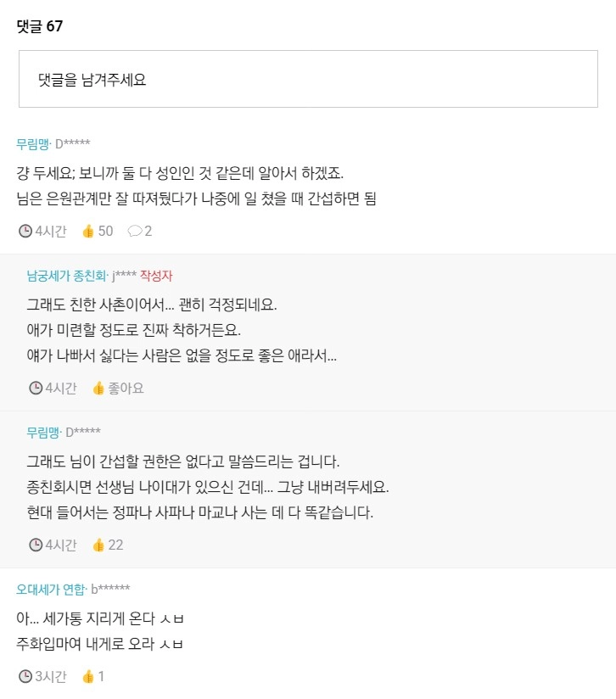Click clock icon on first 무림맹 comment
The height and width of the screenshot is (699, 616).
[25, 231]
